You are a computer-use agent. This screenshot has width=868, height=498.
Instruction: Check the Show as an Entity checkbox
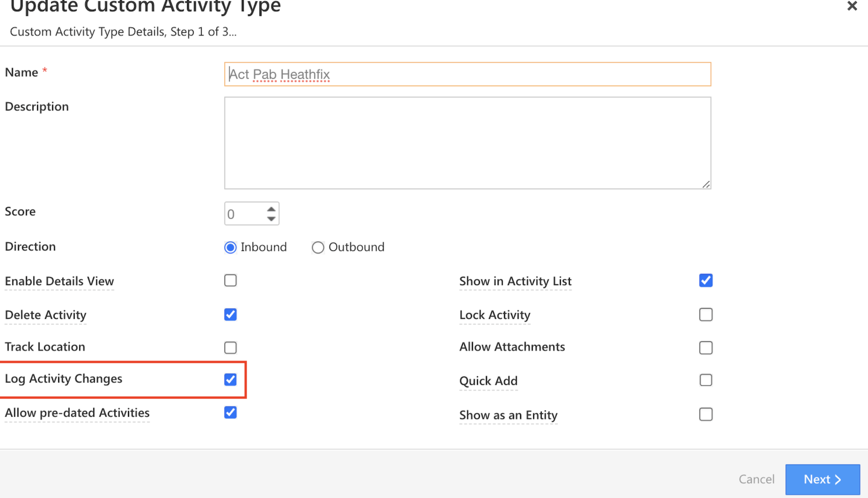point(706,415)
